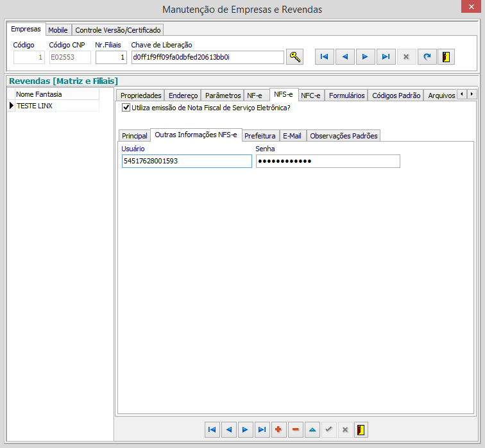Click the Código field
This screenshot has height=448, width=485.
coord(29,57)
